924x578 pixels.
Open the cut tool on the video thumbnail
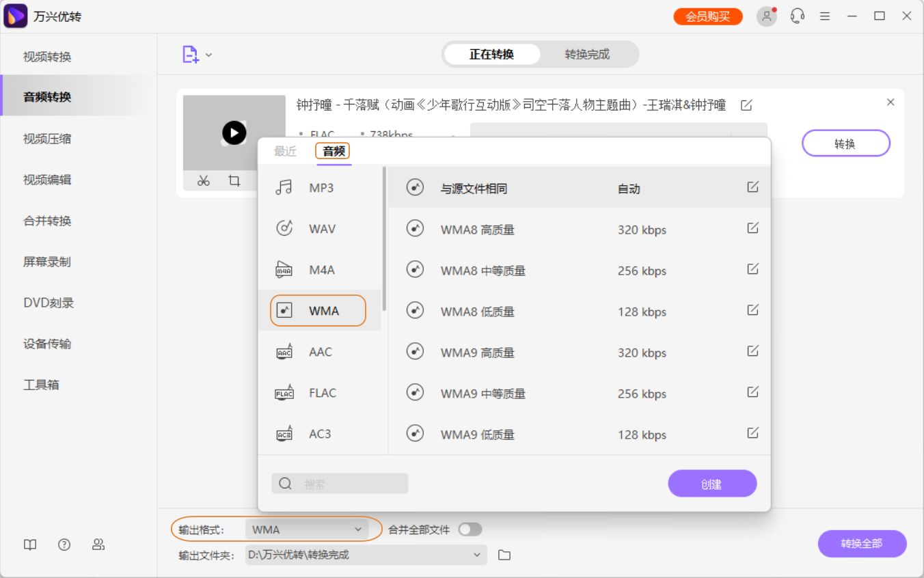coord(203,180)
